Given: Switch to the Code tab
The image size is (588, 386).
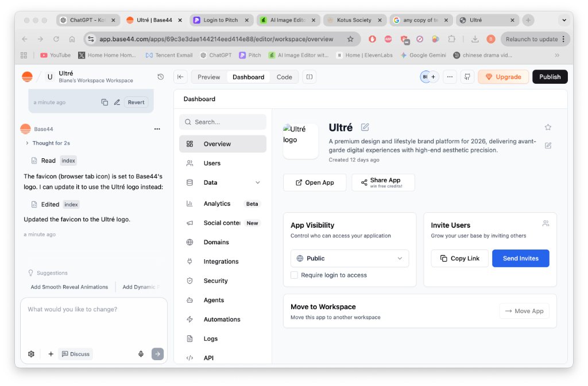Looking at the screenshot, I should 284,77.
